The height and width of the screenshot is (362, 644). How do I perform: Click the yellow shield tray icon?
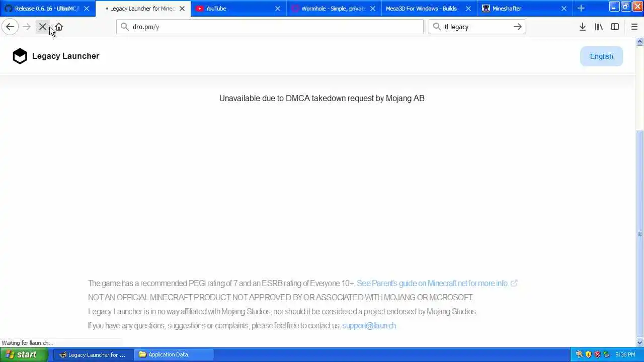pyautogui.click(x=588, y=354)
